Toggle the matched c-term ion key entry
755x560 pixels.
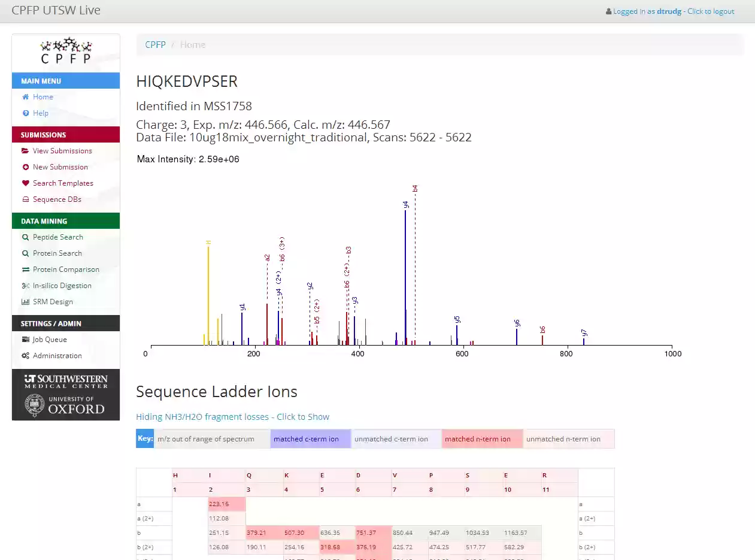click(x=310, y=438)
